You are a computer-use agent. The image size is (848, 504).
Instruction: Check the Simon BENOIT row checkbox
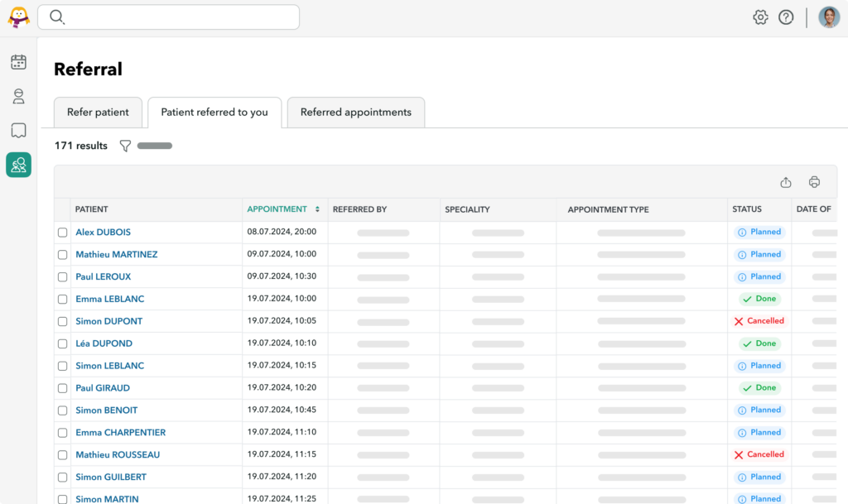click(x=63, y=410)
